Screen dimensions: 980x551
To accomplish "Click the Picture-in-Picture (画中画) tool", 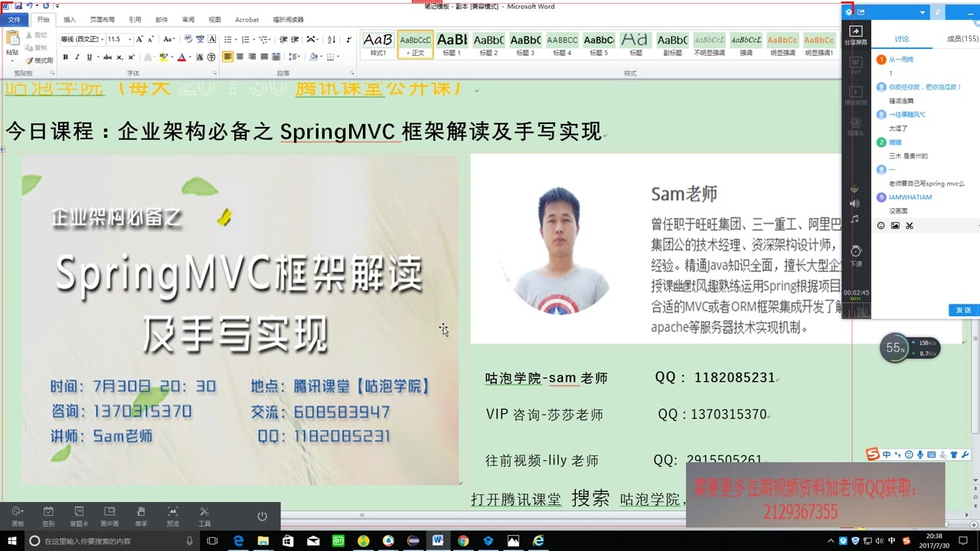I will coord(109,517).
